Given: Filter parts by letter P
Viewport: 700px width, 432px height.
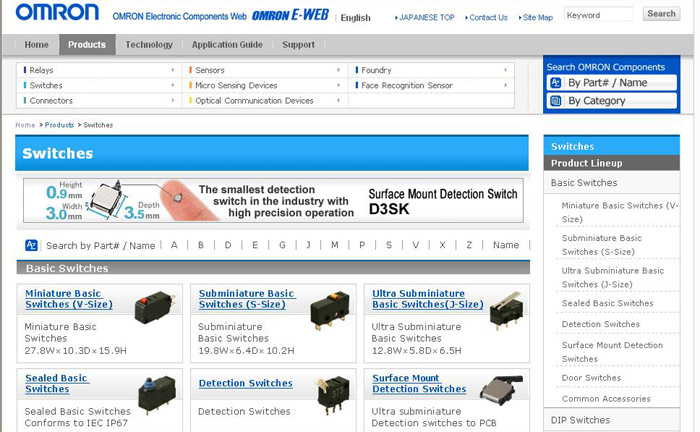Looking at the screenshot, I should pyautogui.click(x=362, y=245).
